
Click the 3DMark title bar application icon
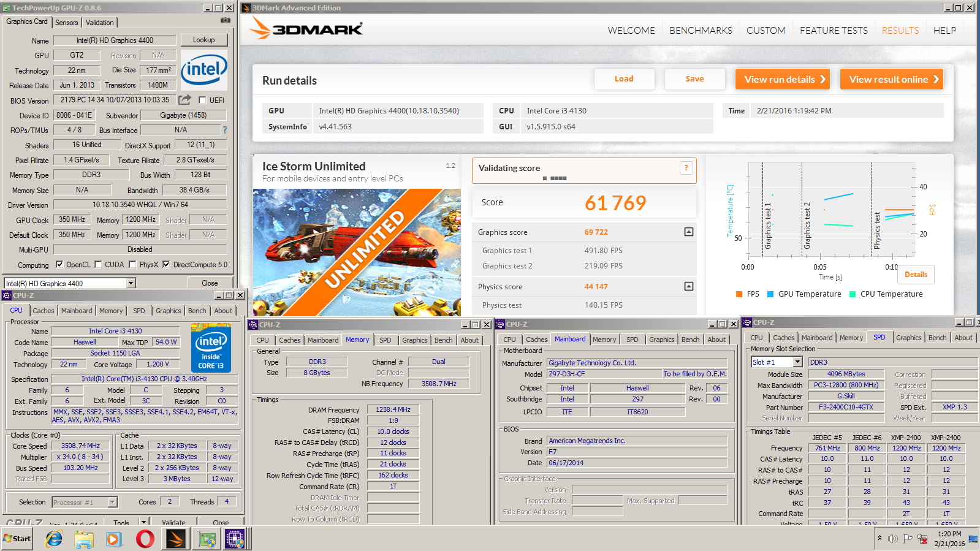[x=246, y=8]
